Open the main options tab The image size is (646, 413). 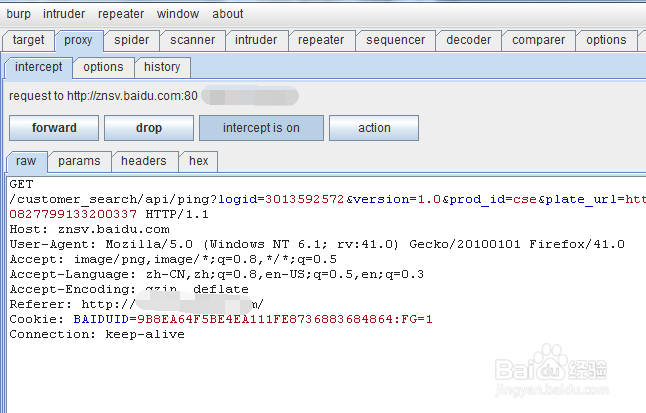[606, 40]
